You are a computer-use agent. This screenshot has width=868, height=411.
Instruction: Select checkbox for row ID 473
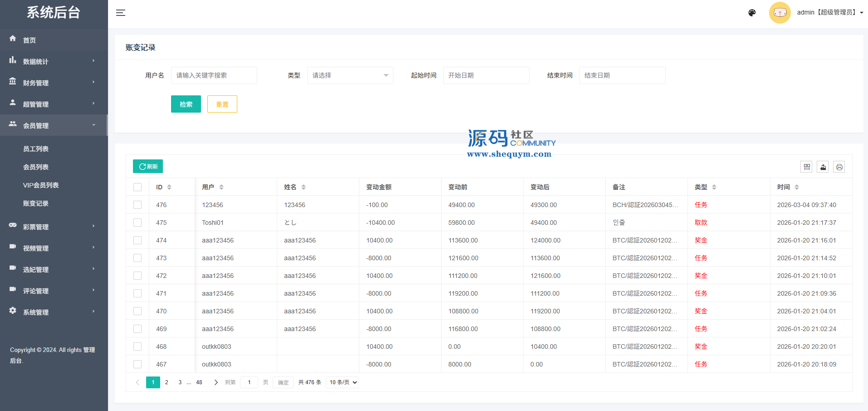(x=137, y=258)
